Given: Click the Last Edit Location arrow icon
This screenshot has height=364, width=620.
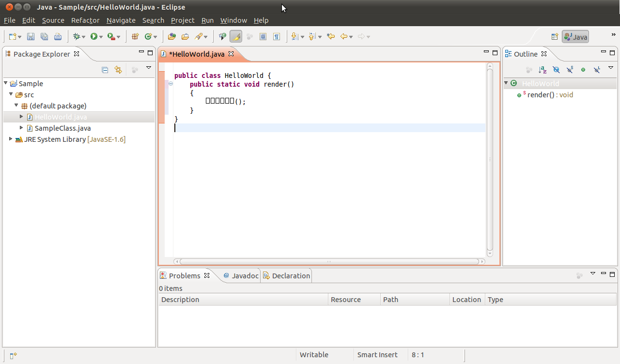Looking at the screenshot, I should click(331, 37).
